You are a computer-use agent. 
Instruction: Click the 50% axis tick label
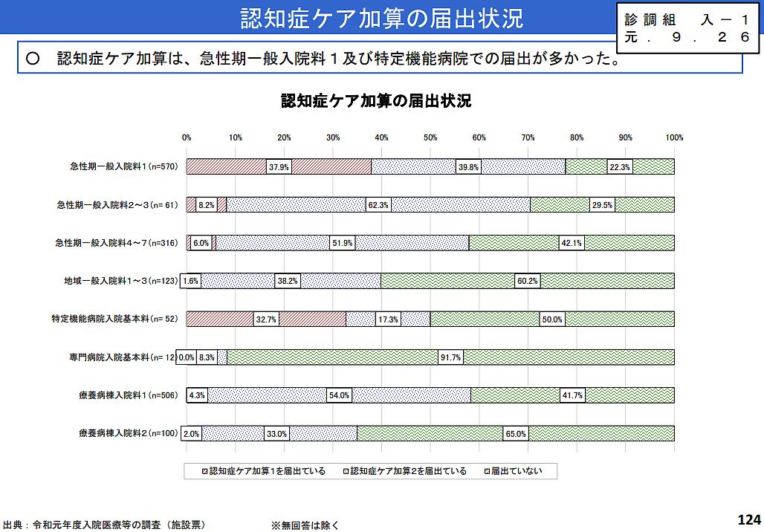click(x=430, y=137)
